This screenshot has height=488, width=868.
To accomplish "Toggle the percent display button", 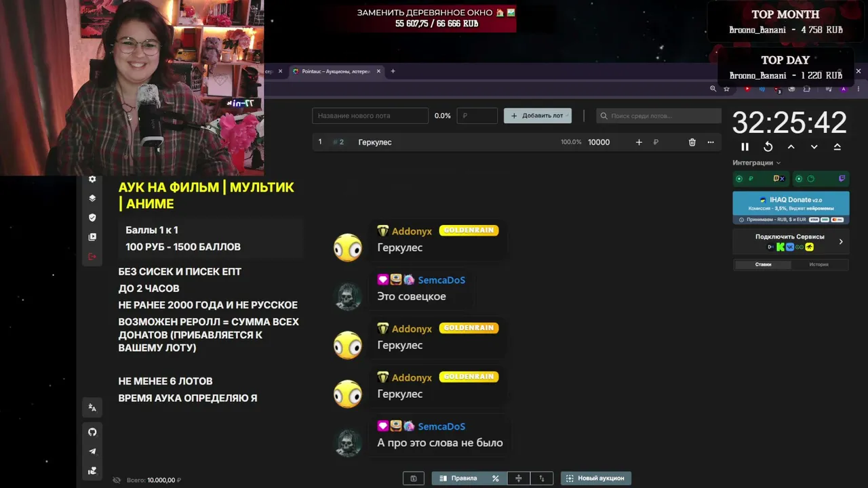I will (x=496, y=479).
